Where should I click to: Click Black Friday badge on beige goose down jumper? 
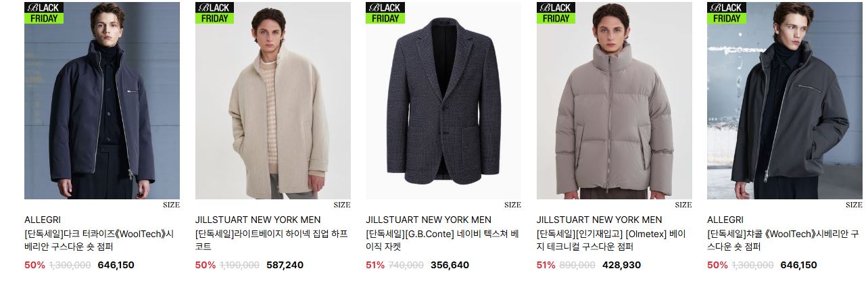click(x=556, y=13)
